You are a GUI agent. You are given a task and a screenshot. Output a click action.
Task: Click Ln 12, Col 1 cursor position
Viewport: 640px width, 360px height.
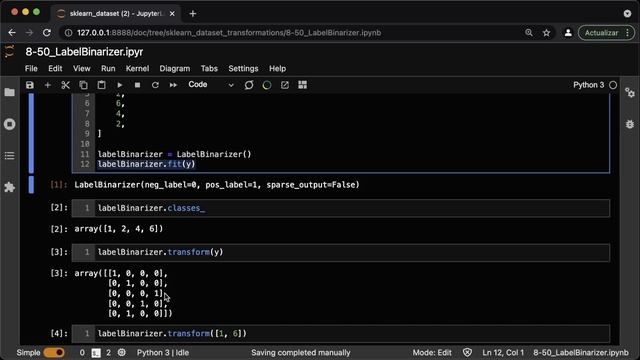503,353
